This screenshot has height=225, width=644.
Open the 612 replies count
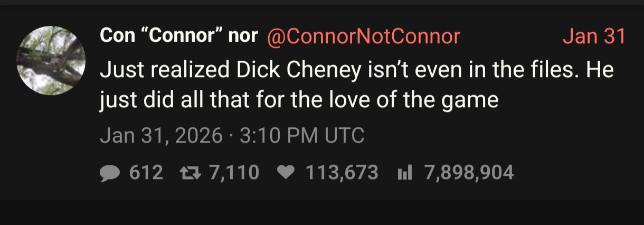pos(146,173)
